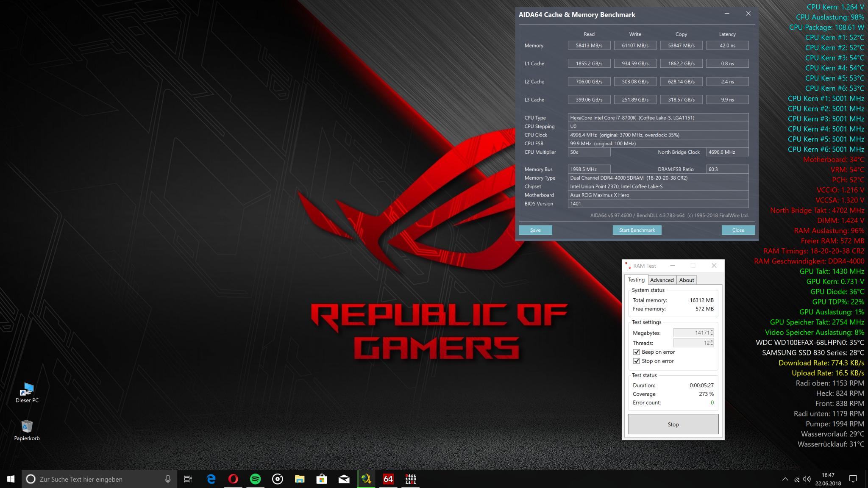The image size is (868, 488).
Task: Open File Explorer from the taskbar
Action: (x=300, y=479)
